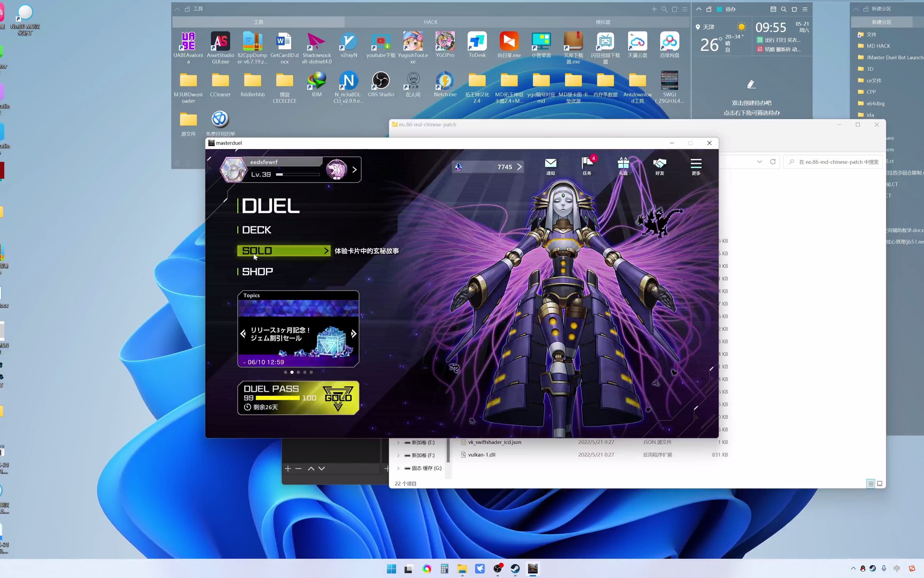This screenshot has width=924, height=578.
Task: Click the refresh button in Explorer address bar
Action: click(x=773, y=162)
